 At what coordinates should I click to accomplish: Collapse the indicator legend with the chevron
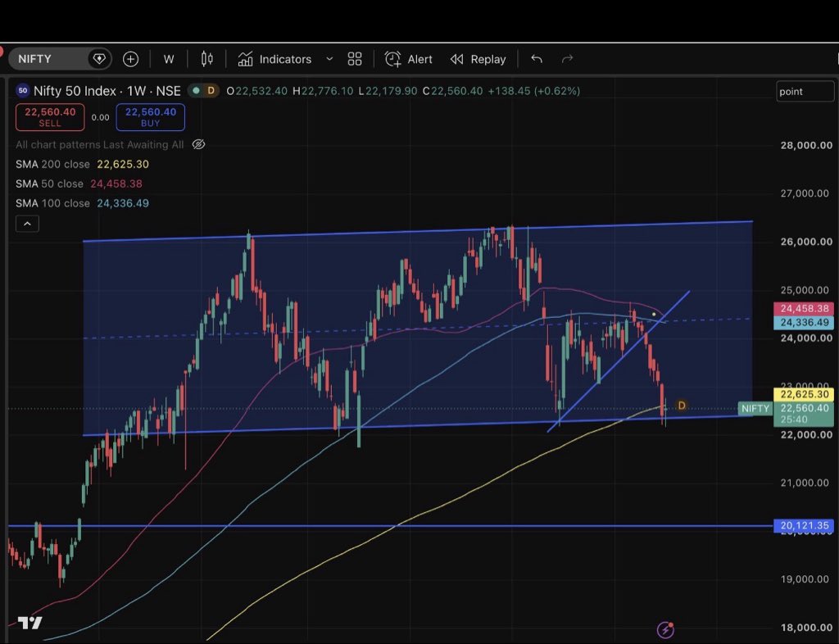pyautogui.click(x=27, y=224)
